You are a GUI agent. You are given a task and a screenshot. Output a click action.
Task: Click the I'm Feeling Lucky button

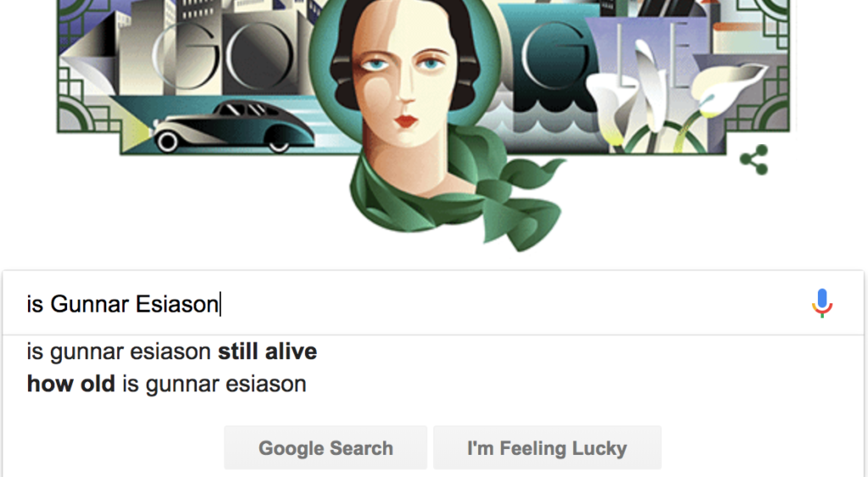point(547,447)
